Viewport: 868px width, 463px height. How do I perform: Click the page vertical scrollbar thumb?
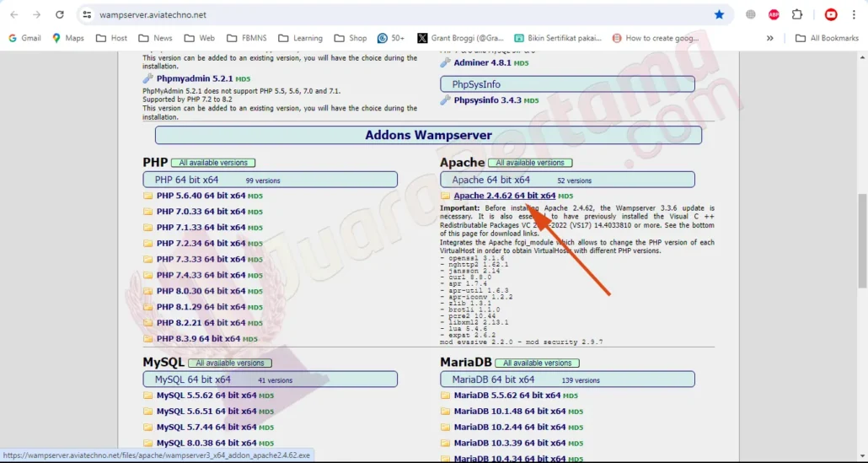(x=862, y=240)
